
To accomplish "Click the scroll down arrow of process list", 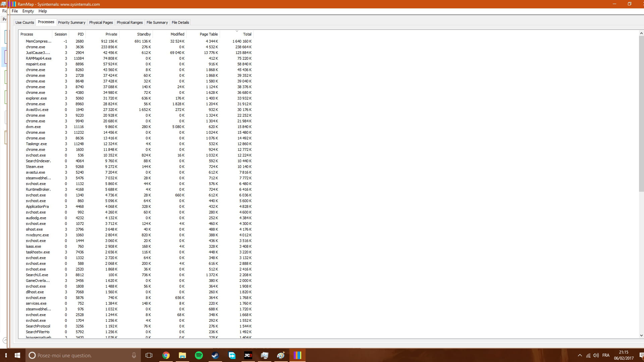I will (x=641, y=335).
